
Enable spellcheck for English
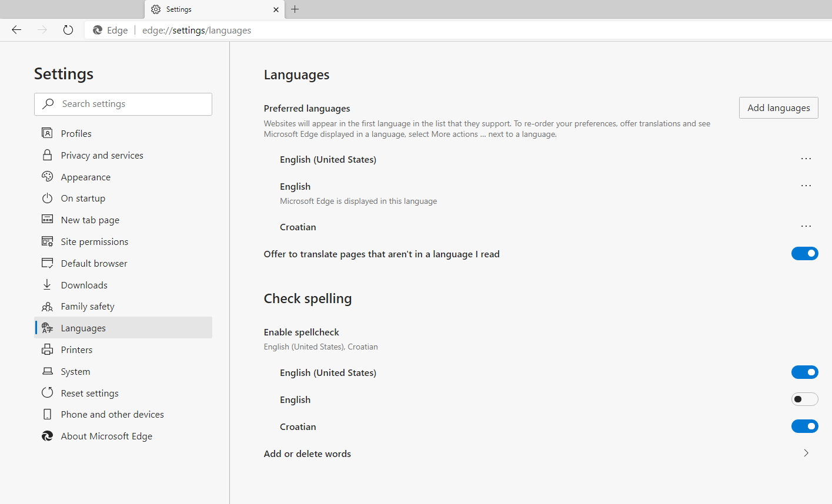(804, 399)
